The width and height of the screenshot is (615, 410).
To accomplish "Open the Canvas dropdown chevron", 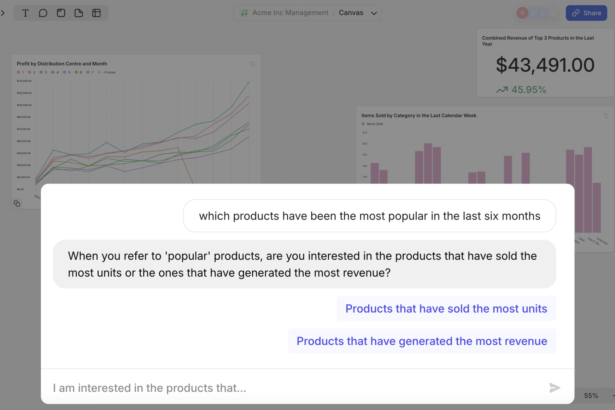I will pos(374,13).
